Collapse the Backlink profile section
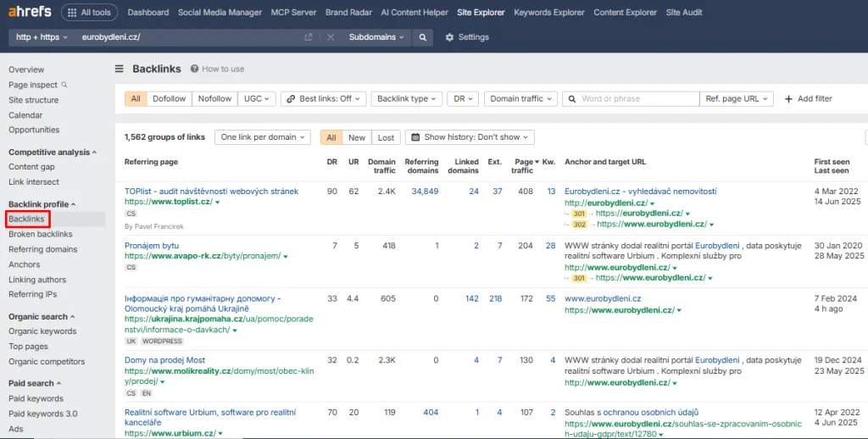The image size is (868, 439). coord(42,204)
